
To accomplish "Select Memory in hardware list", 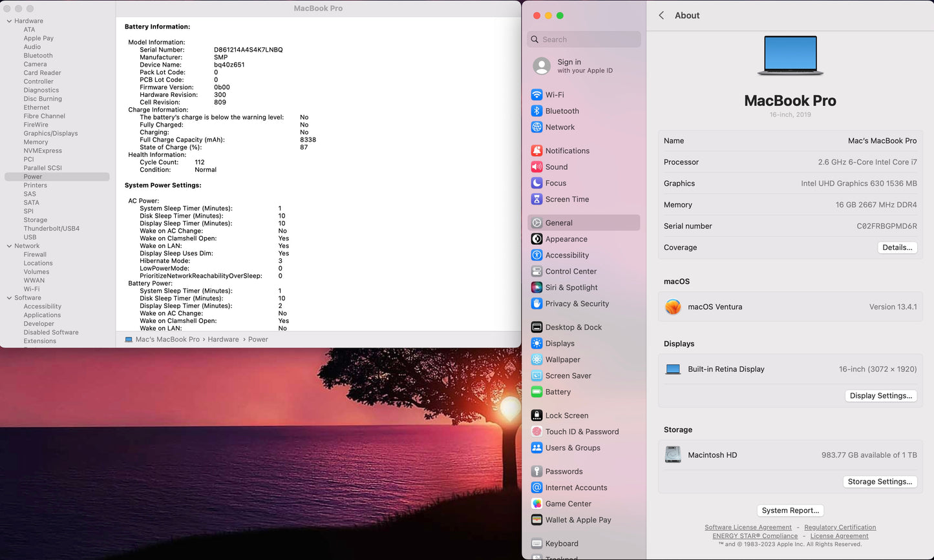I will click(x=36, y=142).
